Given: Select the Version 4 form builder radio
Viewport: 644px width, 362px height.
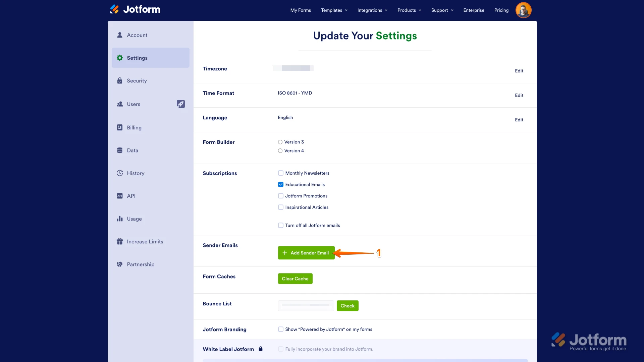Looking at the screenshot, I should coord(280,151).
